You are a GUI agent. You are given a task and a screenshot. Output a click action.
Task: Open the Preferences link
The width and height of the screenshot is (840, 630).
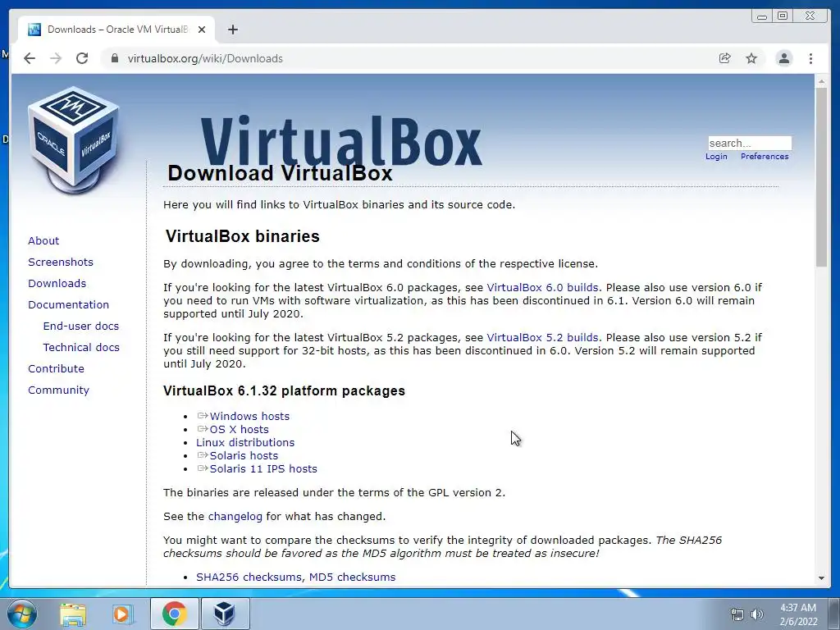click(x=765, y=157)
